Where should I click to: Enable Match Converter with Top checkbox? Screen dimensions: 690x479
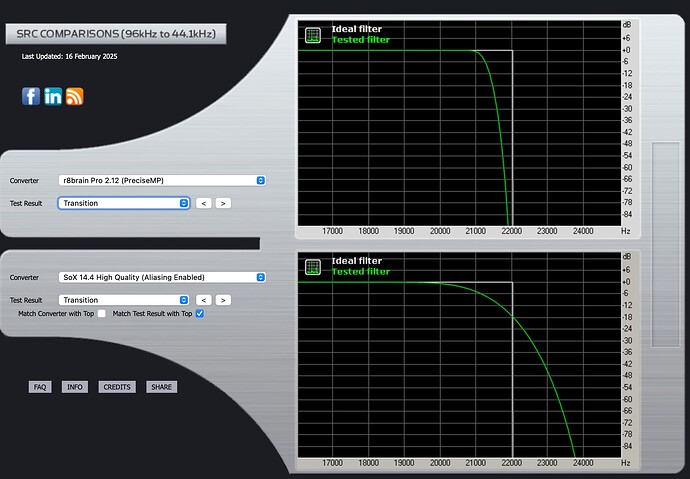click(x=102, y=314)
